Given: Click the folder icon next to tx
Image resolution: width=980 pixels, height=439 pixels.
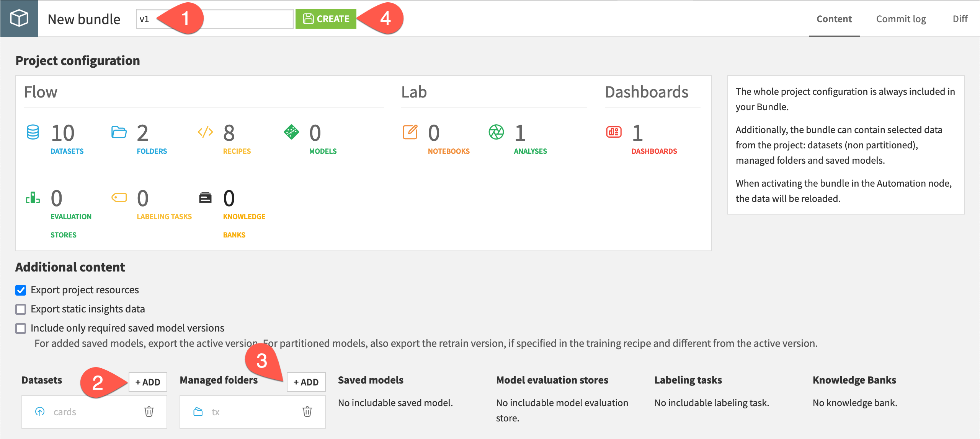Looking at the screenshot, I should coord(198,411).
